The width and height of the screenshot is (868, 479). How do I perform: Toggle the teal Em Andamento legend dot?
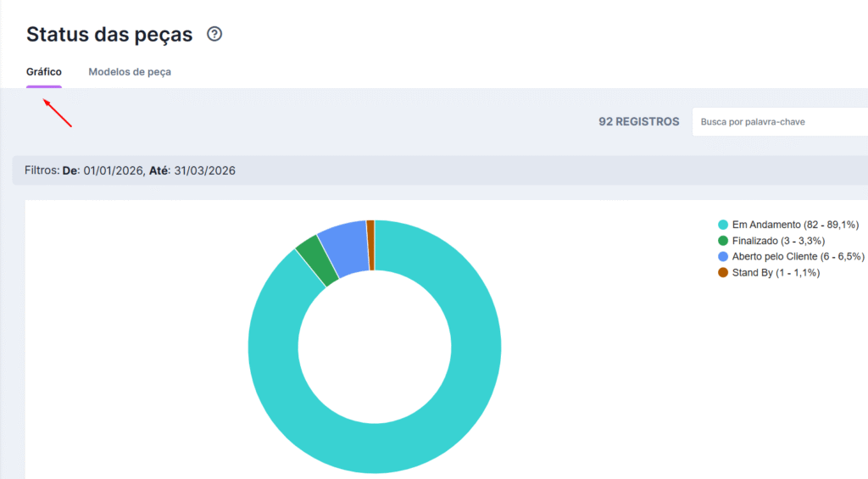pyautogui.click(x=723, y=225)
